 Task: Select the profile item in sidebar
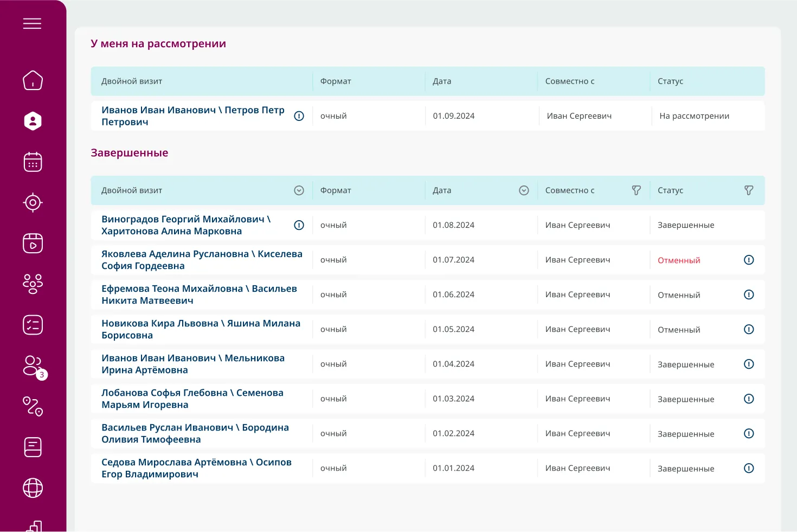[x=33, y=121]
